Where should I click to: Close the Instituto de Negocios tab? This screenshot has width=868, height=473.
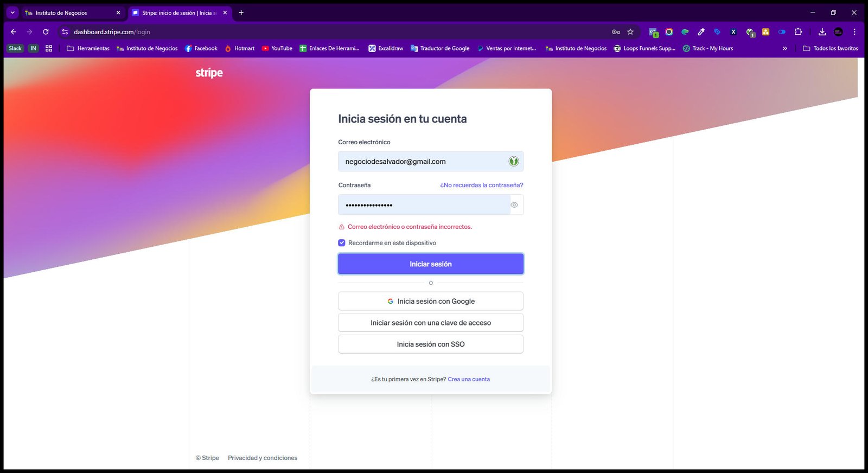[x=118, y=12]
